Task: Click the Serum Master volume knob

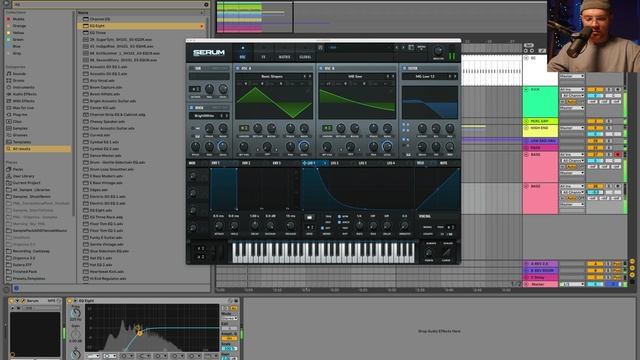Action: click(x=438, y=51)
